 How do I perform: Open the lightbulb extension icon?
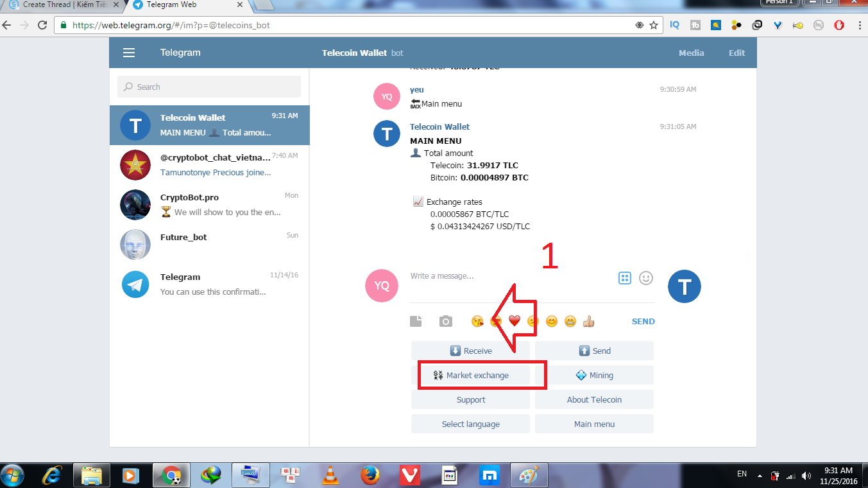coord(715,26)
